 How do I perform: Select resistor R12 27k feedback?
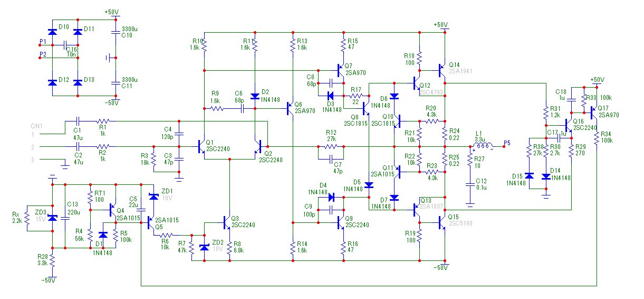point(331,146)
